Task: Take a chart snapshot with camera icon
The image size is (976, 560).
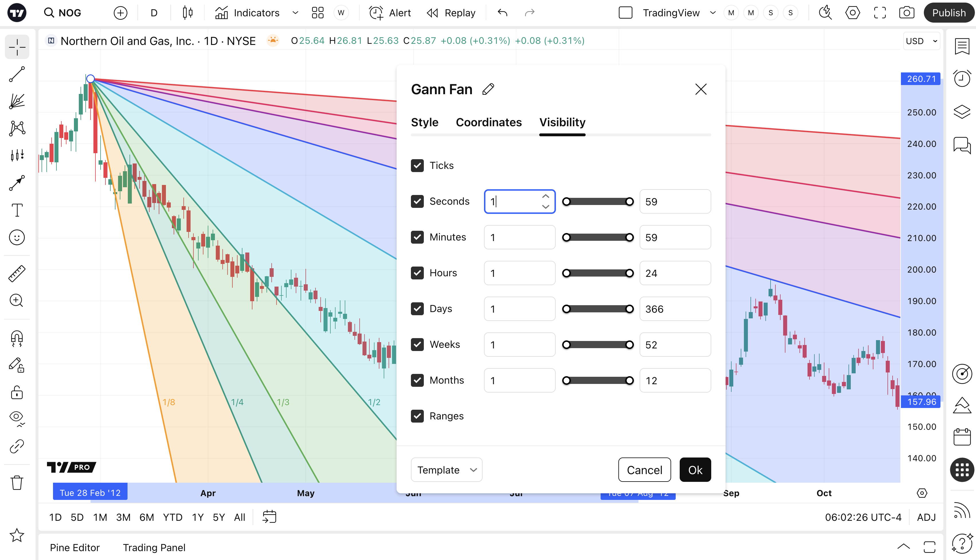Action: tap(907, 13)
